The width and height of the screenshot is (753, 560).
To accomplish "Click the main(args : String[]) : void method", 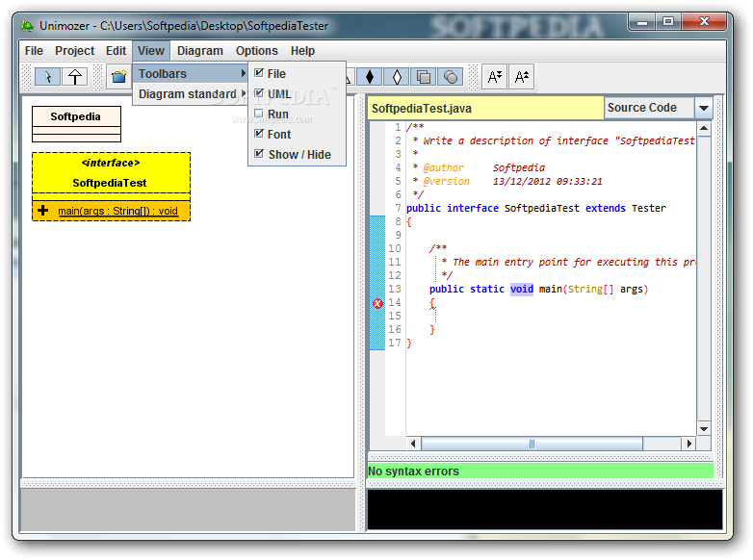I will tap(117, 211).
